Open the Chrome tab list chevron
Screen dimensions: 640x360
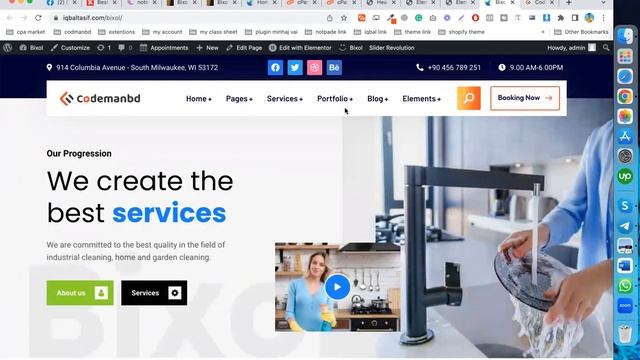pos(603,3)
